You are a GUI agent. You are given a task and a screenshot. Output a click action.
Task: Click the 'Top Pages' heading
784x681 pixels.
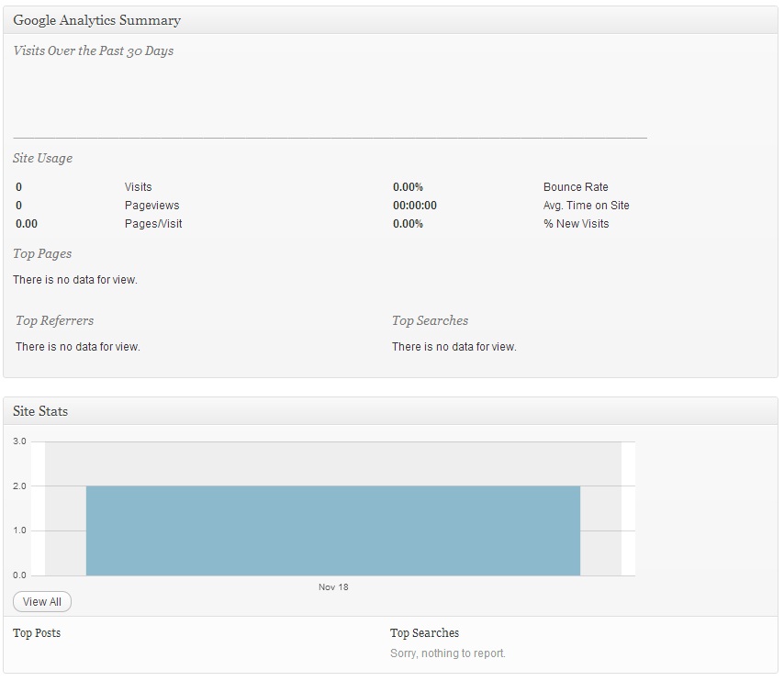(x=42, y=254)
